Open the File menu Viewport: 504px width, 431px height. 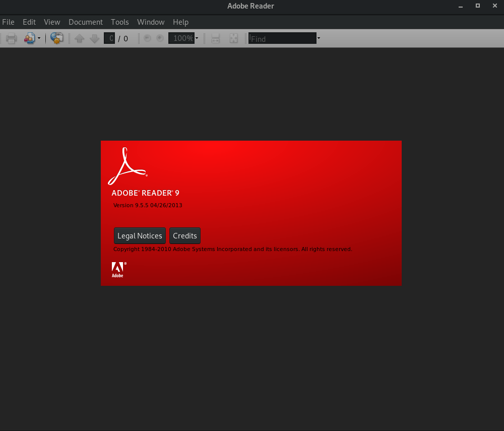point(9,22)
